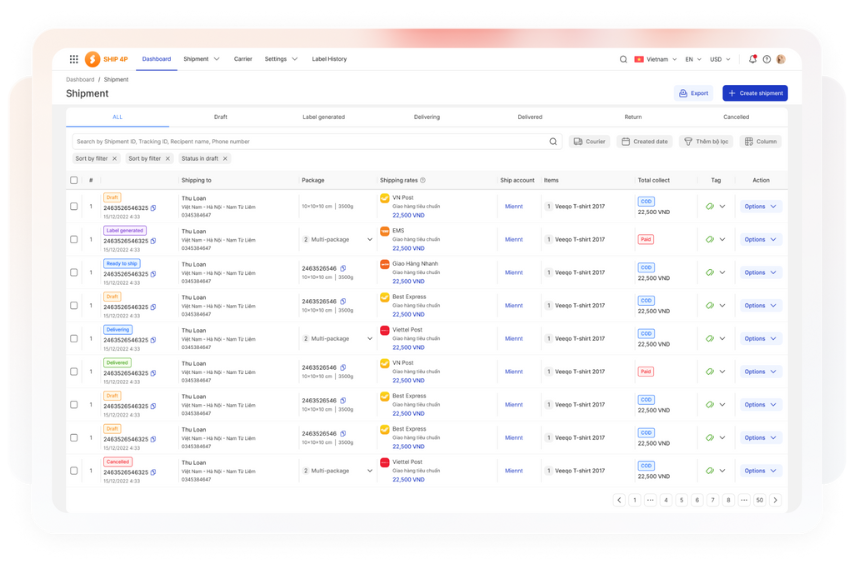Image resolution: width=854 pixels, height=569 pixels.
Task: Toggle the select-all checkbox in table header
Action: tap(74, 180)
